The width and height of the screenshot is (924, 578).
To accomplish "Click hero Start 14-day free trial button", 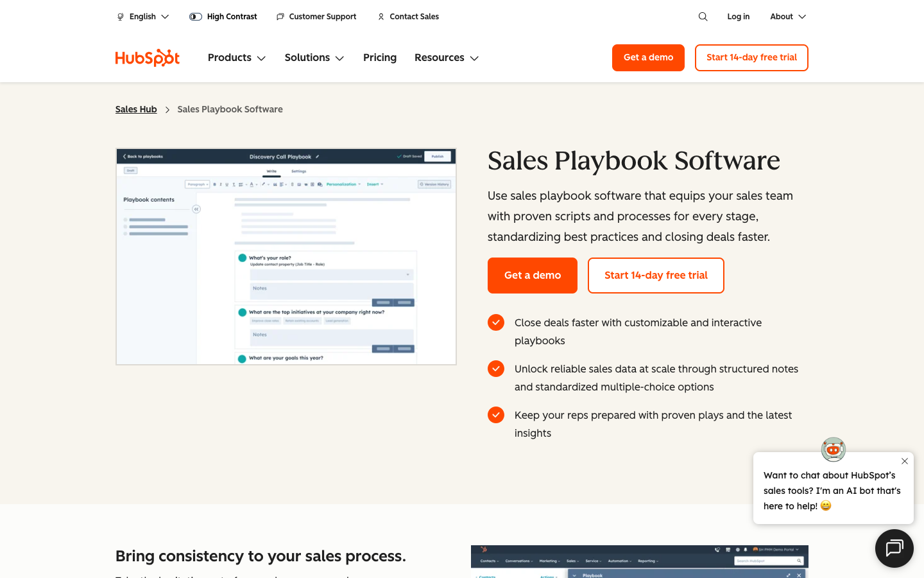I will pos(656,276).
